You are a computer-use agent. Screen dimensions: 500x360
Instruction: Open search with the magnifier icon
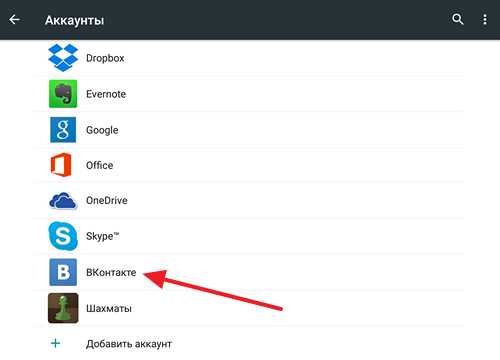point(458,19)
